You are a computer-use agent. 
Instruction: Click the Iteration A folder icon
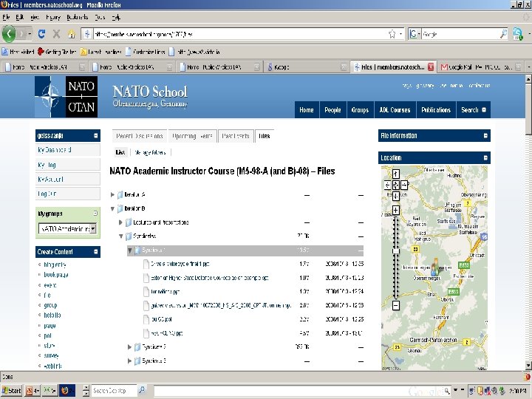120,195
